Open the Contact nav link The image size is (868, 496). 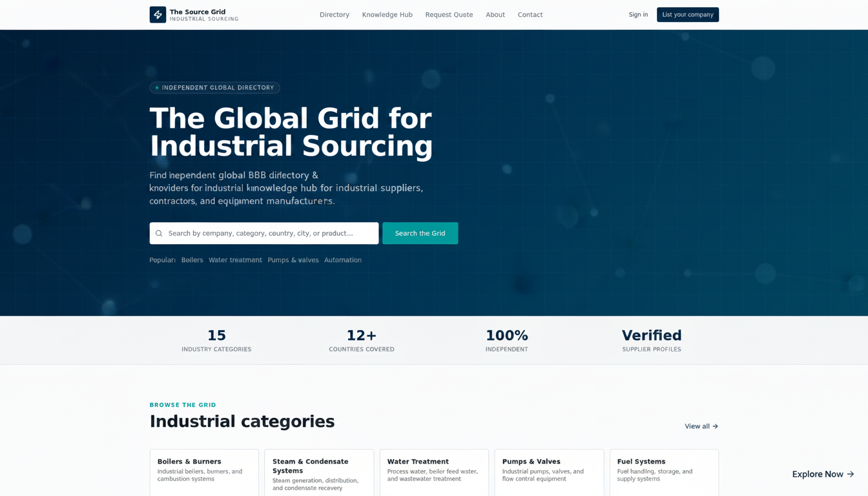530,15
